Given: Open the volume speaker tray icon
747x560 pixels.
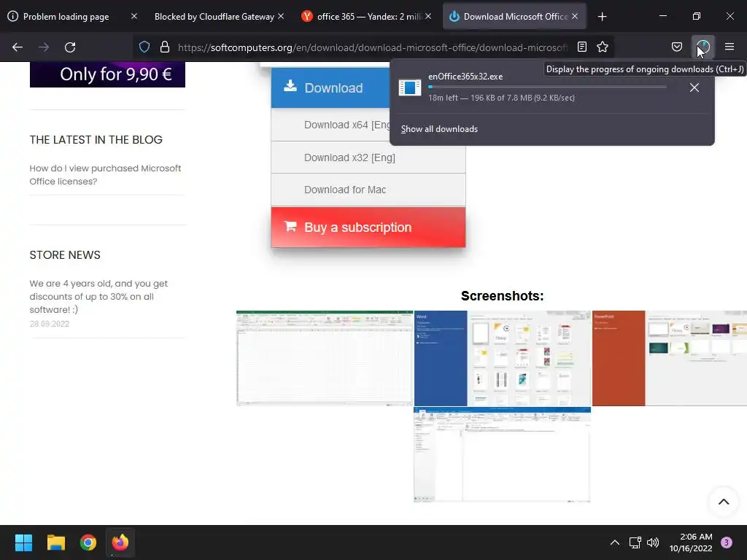Looking at the screenshot, I should [x=653, y=542].
